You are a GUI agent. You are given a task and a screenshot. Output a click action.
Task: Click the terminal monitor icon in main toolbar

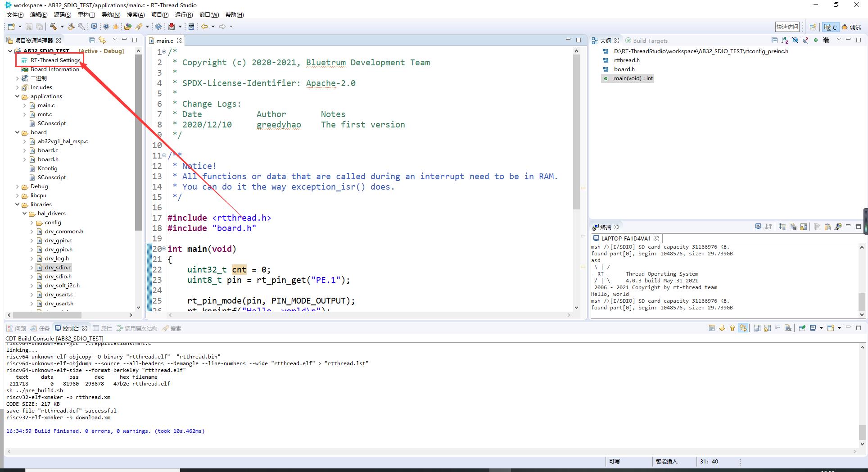tap(94, 27)
